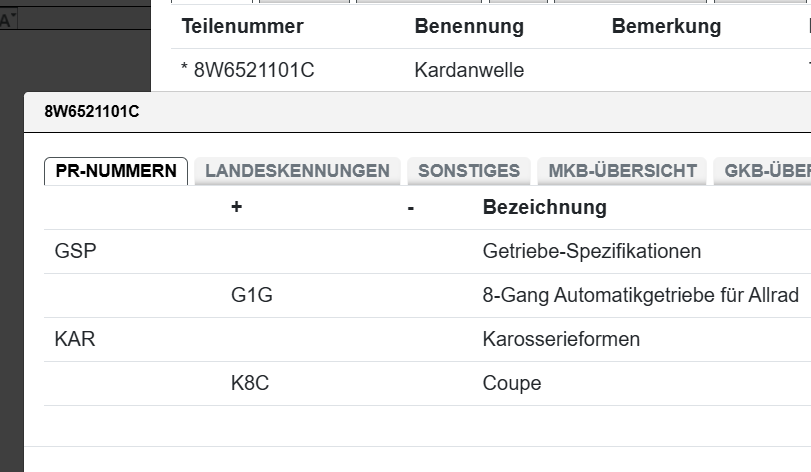Image resolution: width=811 pixels, height=472 pixels.
Task: Open the LANDESKENNUNGEN tab
Action: tap(297, 171)
